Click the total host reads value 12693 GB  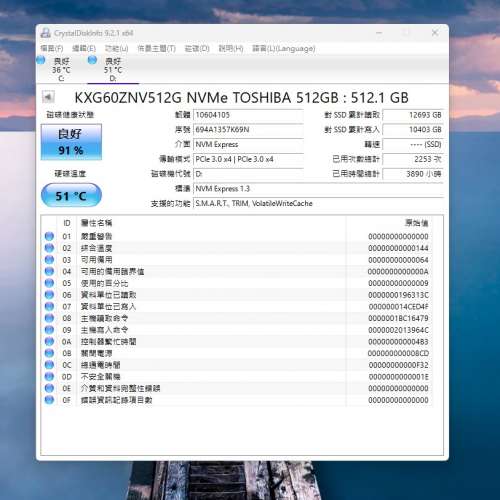coord(413,115)
